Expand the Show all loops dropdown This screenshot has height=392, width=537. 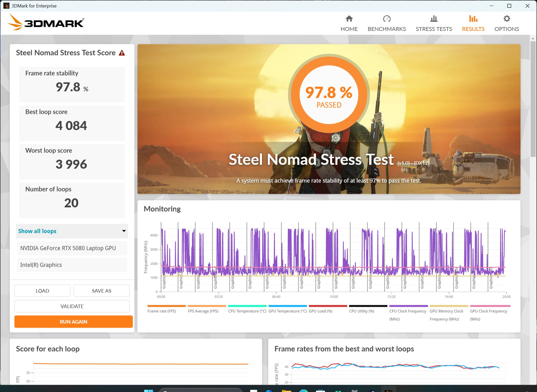(x=72, y=231)
